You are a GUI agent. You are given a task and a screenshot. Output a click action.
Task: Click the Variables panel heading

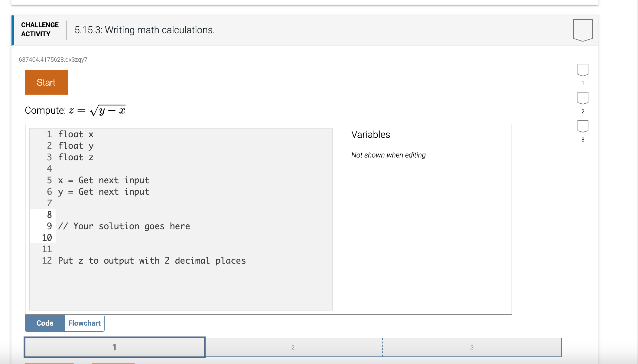(x=371, y=135)
